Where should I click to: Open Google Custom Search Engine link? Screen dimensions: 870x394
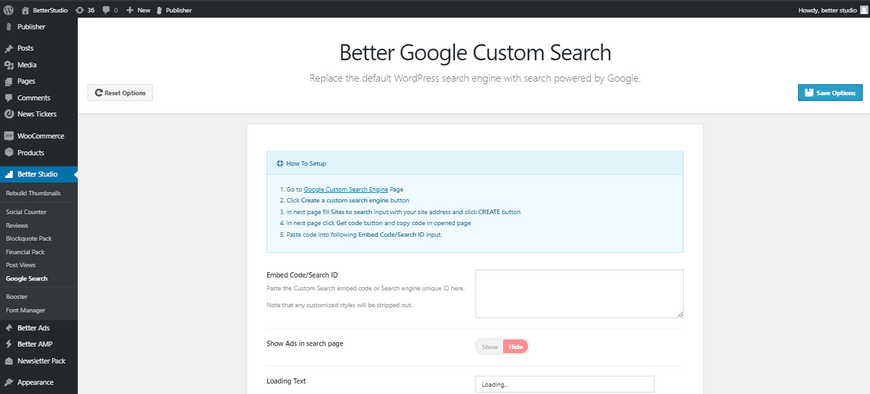(346, 189)
